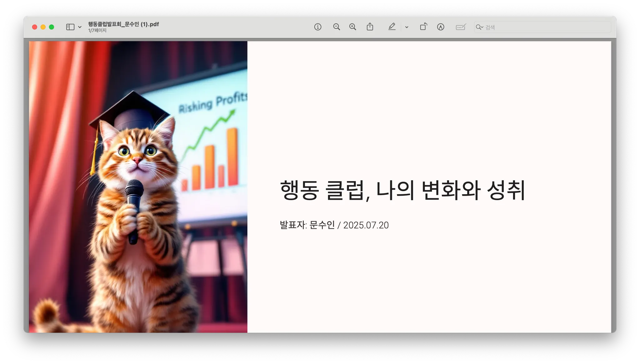This screenshot has width=640, height=364.
Task: Open the highlight color dropdown arrow
Action: (x=407, y=27)
